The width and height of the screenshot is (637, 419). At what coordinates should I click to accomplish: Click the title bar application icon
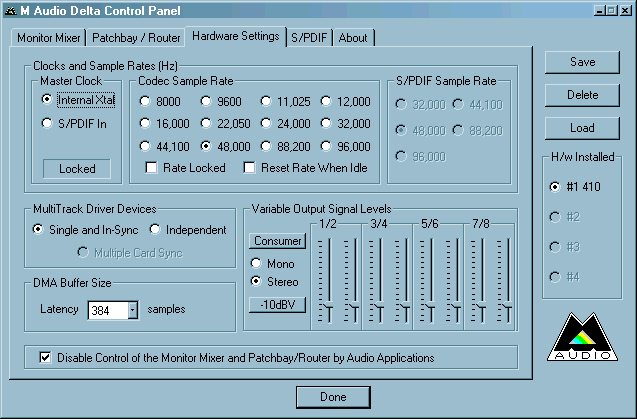tap(10, 10)
